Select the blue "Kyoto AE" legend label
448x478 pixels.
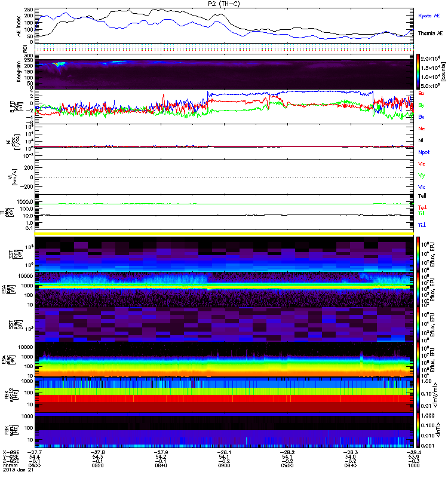(x=429, y=16)
